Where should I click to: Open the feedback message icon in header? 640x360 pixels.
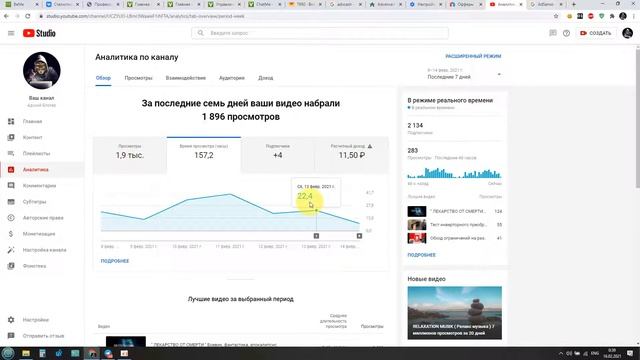pos(553,33)
